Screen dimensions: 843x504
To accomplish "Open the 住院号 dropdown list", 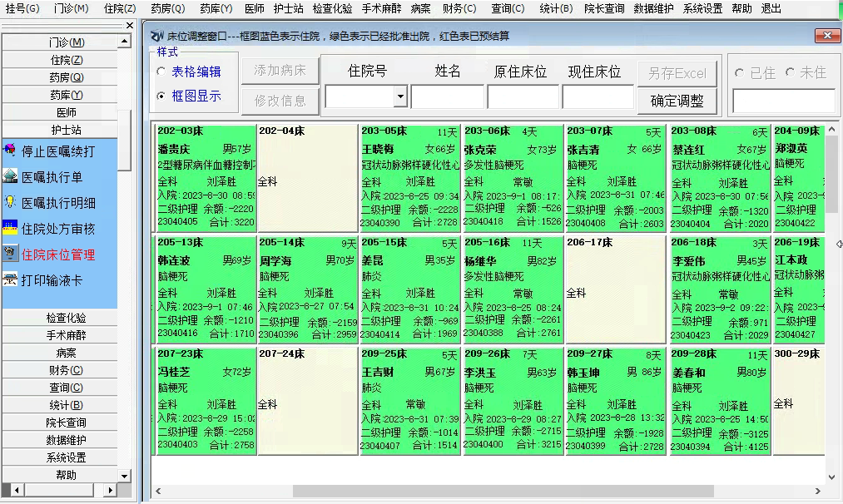I will (399, 97).
